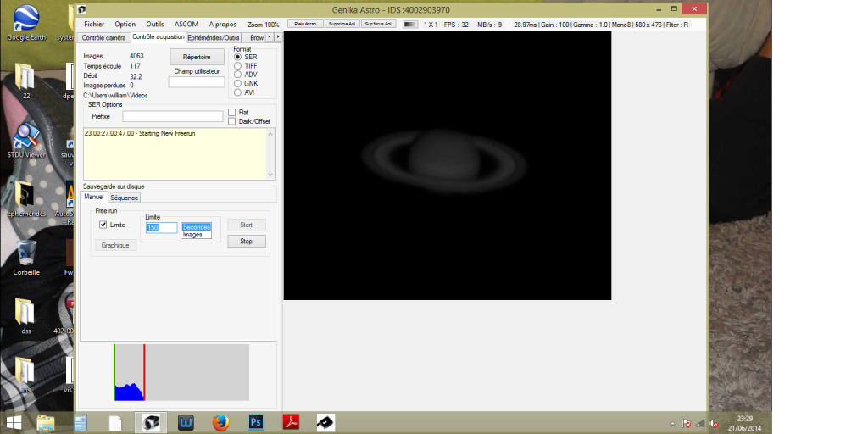The image size is (868, 434).
Task: Click the Répertoire button
Action: pos(197,57)
